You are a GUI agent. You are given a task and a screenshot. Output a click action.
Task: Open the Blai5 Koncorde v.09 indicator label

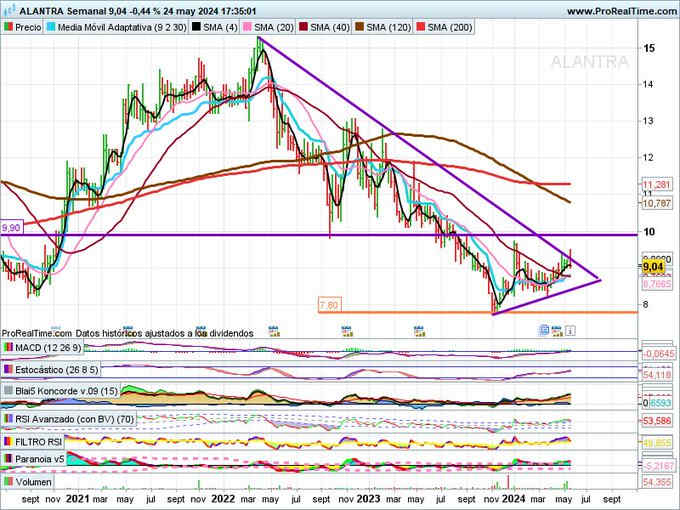pyautogui.click(x=66, y=391)
